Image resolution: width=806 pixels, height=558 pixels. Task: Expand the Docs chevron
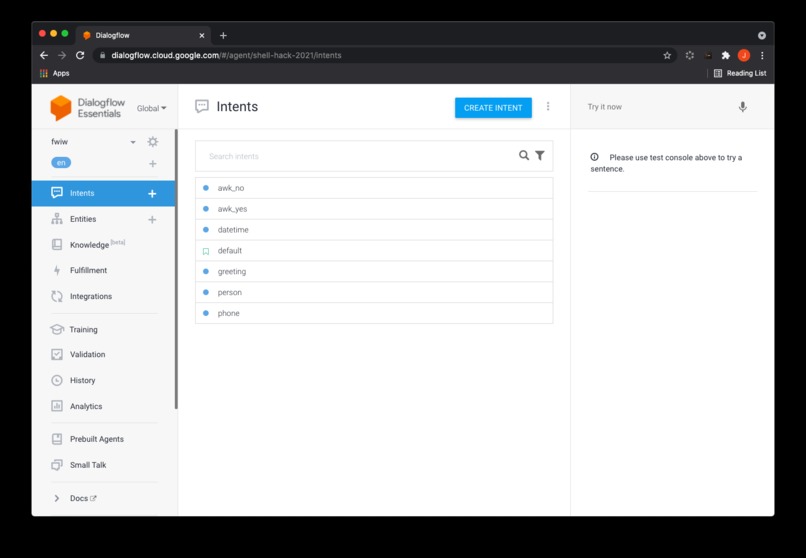[57, 498]
